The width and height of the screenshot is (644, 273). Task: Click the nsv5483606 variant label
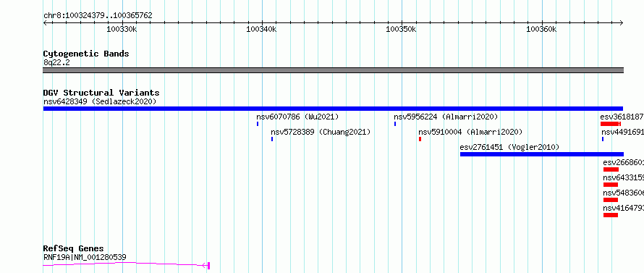point(624,193)
